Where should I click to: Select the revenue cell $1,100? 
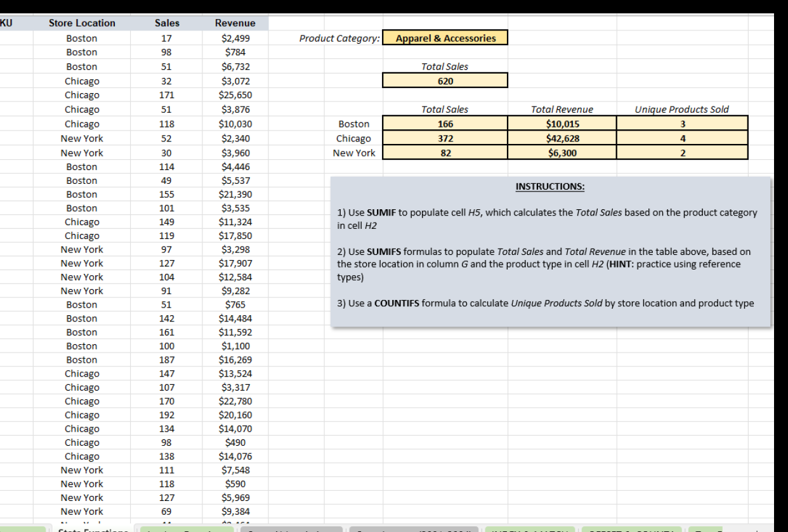[235, 346]
